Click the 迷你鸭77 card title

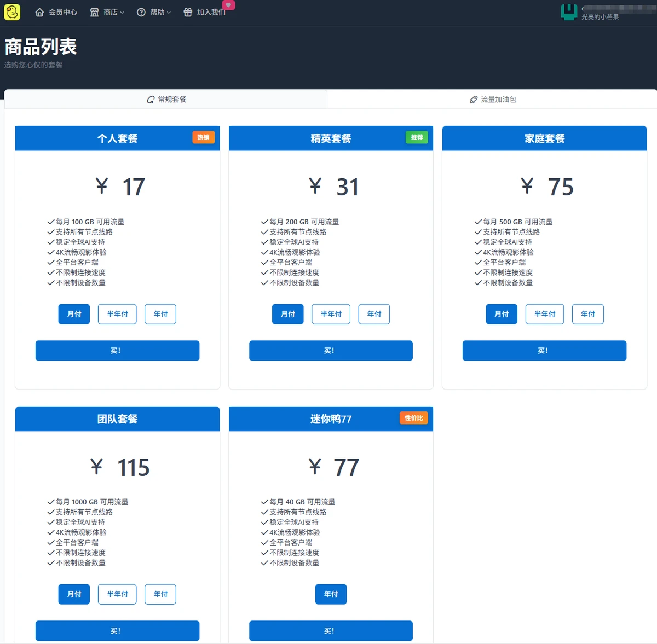click(331, 419)
